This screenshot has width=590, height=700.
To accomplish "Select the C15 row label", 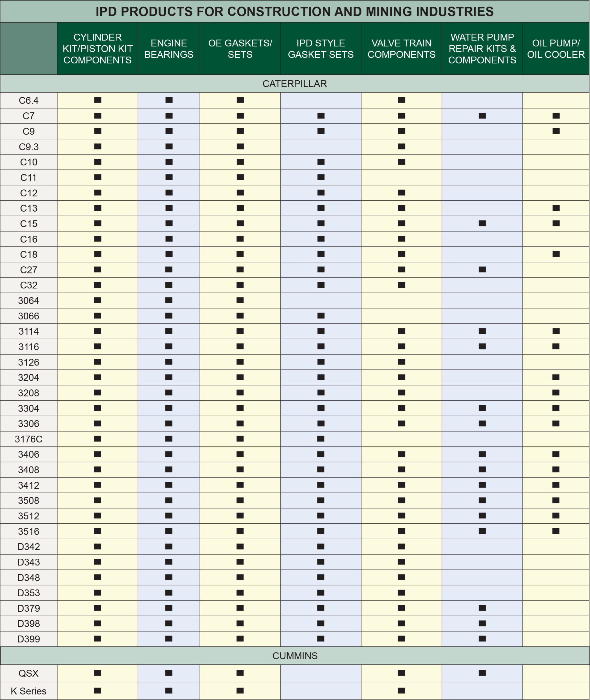I will pyautogui.click(x=29, y=223).
